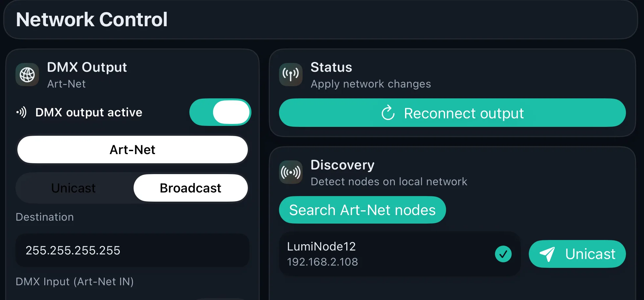This screenshot has height=300, width=644.
Task: Click the send arrow icon on the Unicast button
Action: [547, 253]
